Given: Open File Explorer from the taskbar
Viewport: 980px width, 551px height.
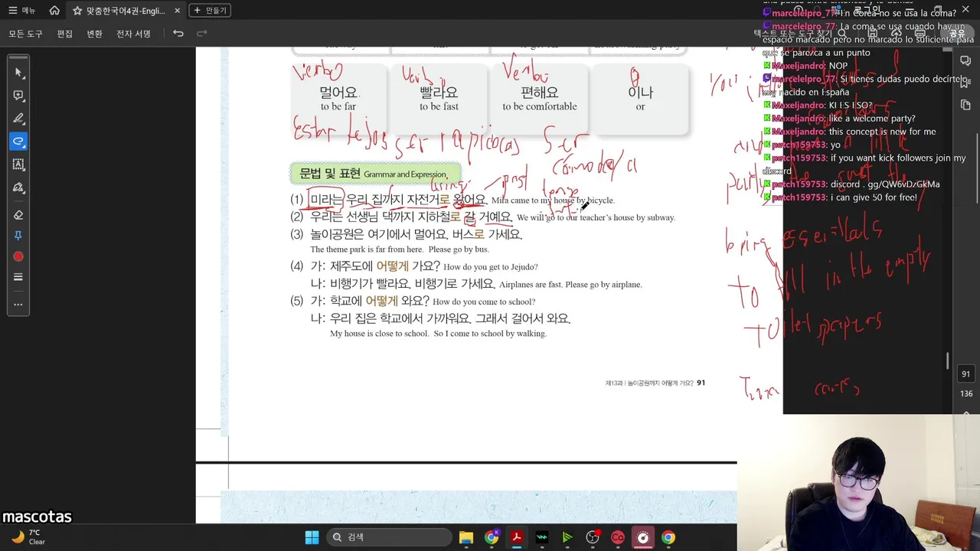Looking at the screenshot, I should pos(466,537).
